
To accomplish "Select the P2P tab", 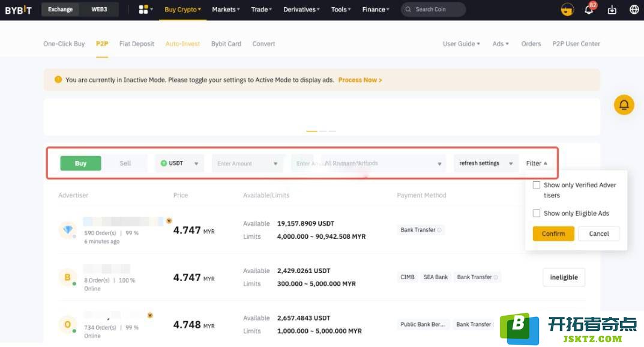I will [x=102, y=44].
